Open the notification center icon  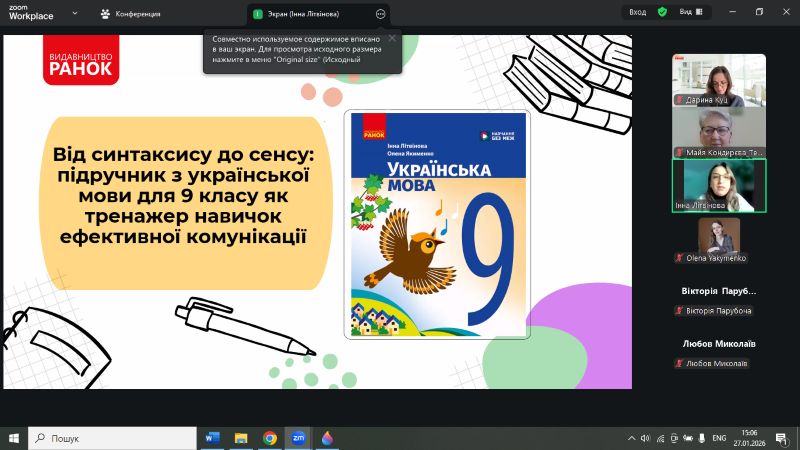click(x=781, y=438)
